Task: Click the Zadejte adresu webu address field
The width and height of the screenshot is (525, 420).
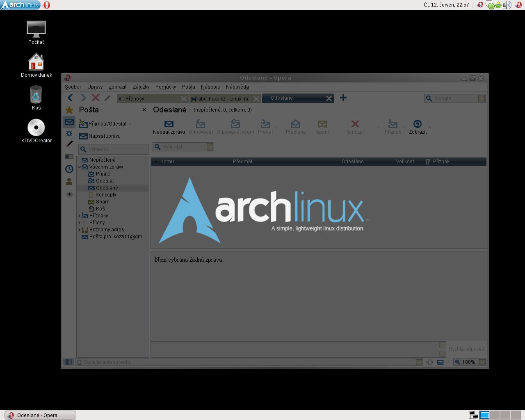Action: (x=249, y=362)
